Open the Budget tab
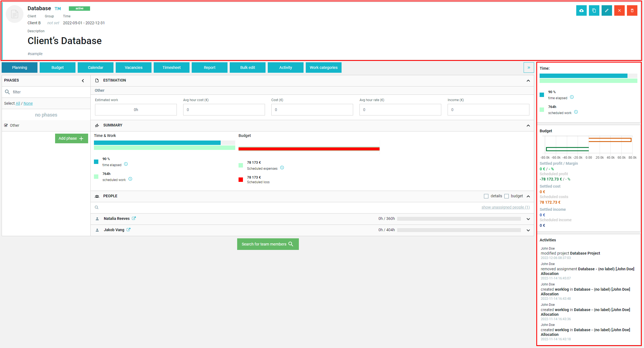Viewport: 644px width, 348px height. pyautogui.click(x=58, y=68)
